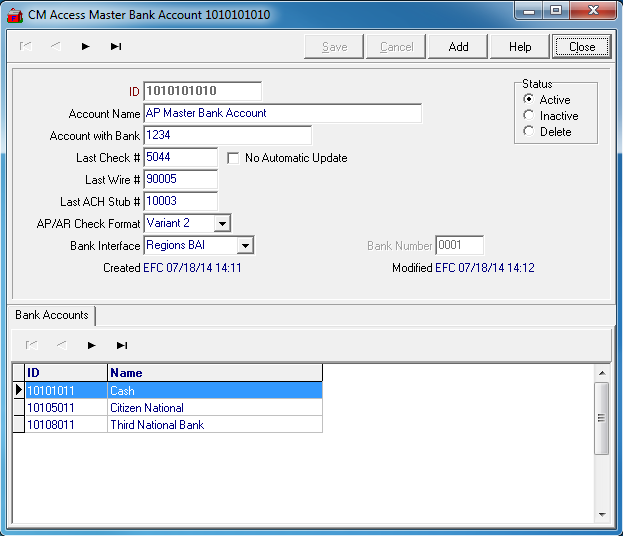Click the application icon in title bar
This screenshot has width=623, height=536.
click(x=15, y=16)
